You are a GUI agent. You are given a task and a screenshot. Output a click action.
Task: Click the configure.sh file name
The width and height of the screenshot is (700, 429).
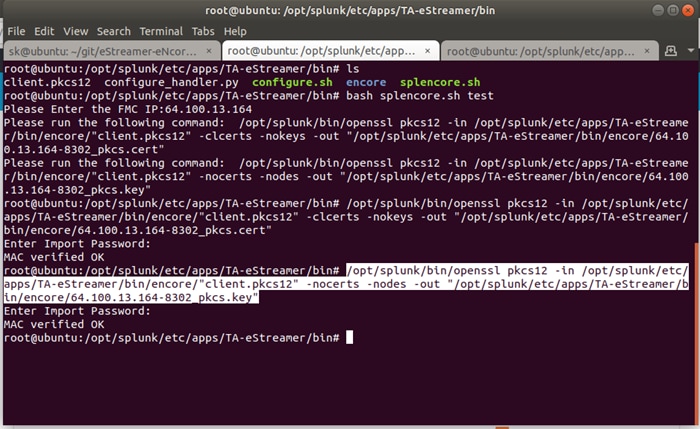292,82
